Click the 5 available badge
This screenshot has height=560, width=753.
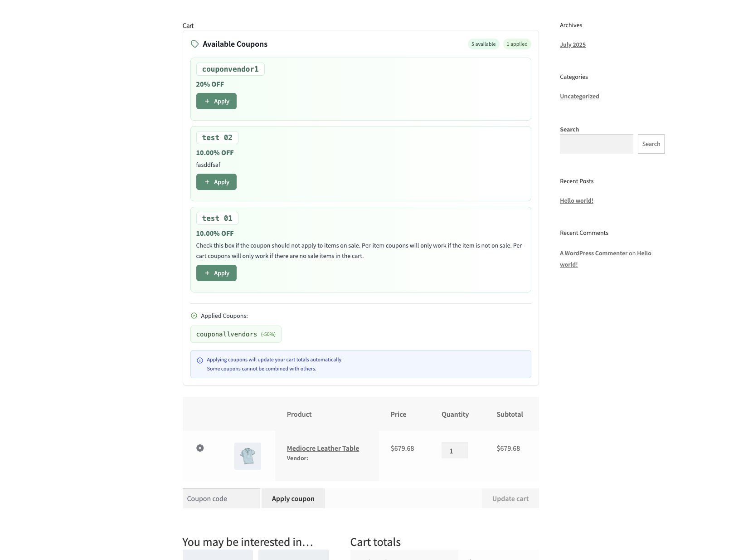pyautogui.click(x=483, y=44)
